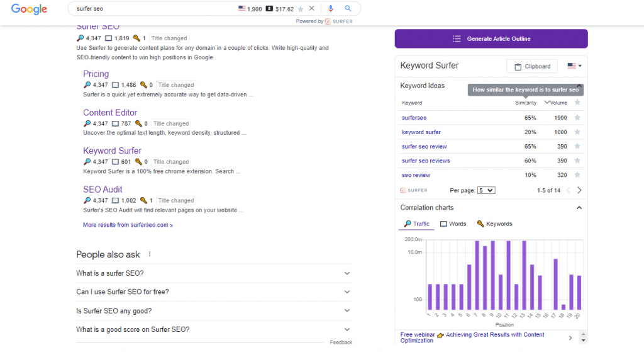
Task: Open the Pricing sitelink
Action: [x=96, y=74]
